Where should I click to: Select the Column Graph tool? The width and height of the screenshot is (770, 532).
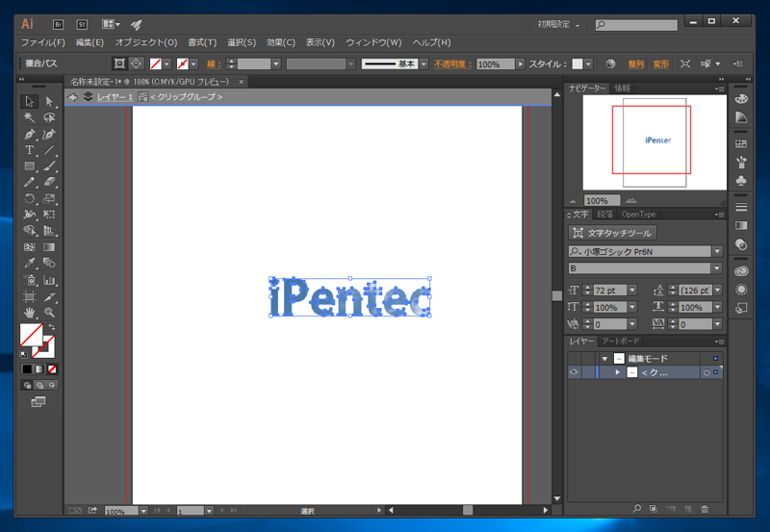(x=49, y=280)
